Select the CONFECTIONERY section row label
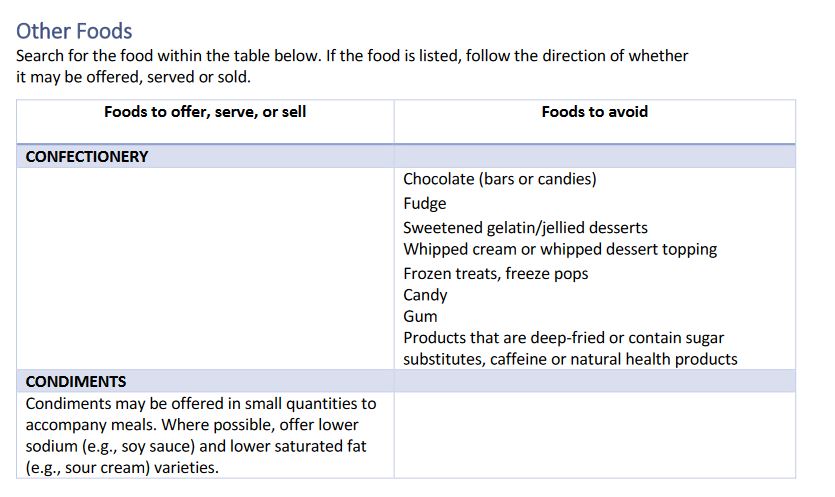This screenshot has width=835, height=497. [x=87, y=157]
